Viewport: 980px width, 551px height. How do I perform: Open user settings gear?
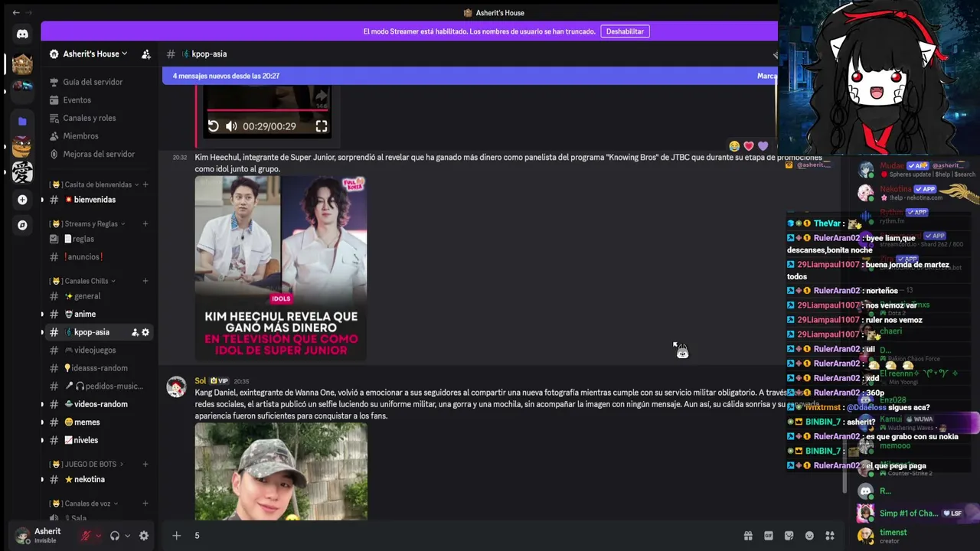click(144, 536)
